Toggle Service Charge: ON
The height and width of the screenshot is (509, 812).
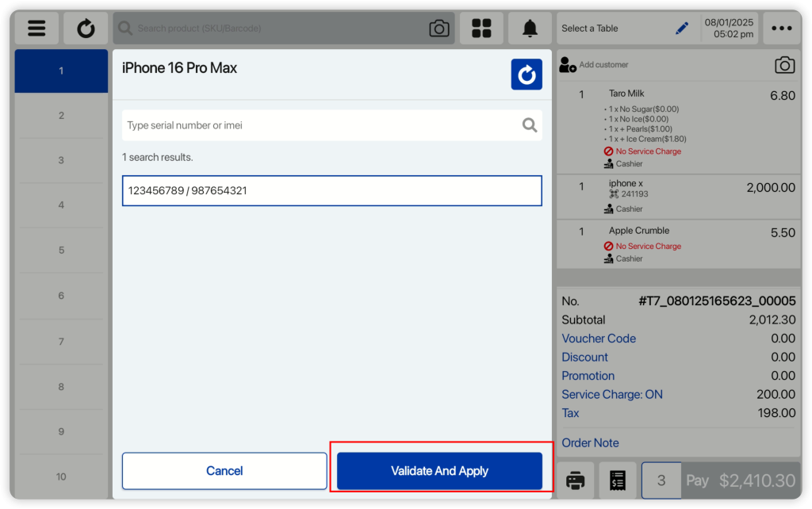[611, 394]
